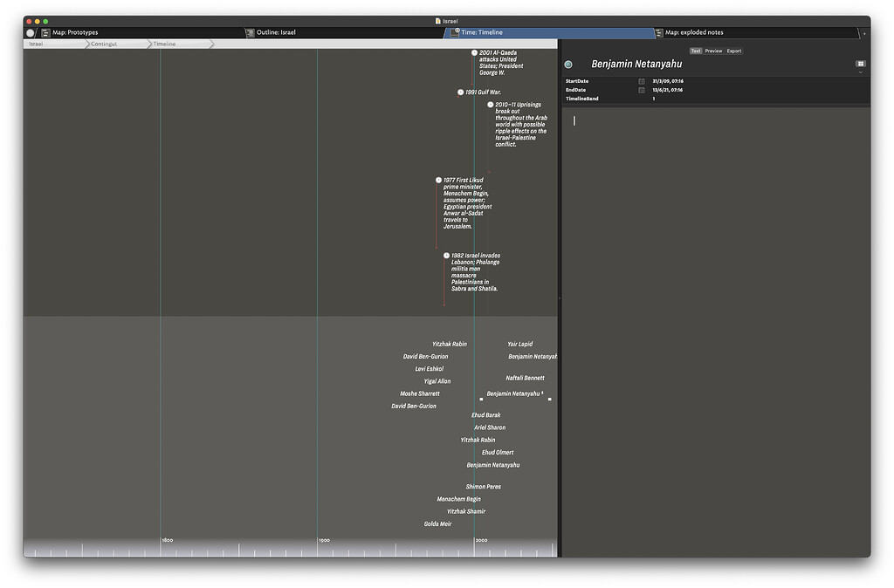Click the Israel document icon in the title bar
The width and height of the screenshot is (894, 588).
(x=437, y=21)
